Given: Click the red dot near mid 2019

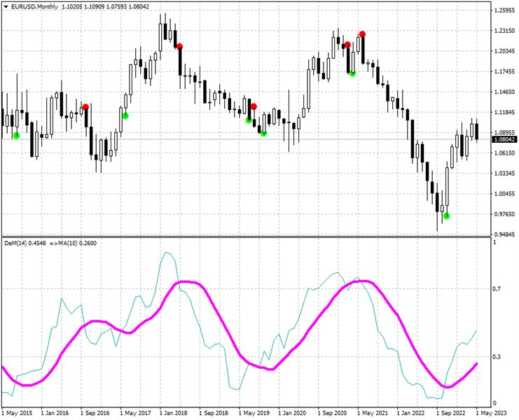Looking at the screenshot, I should (254, 106).
